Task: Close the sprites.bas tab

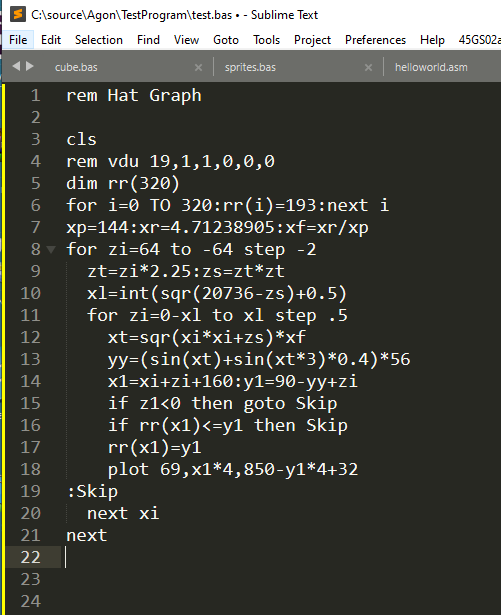Action: (368, 67)
